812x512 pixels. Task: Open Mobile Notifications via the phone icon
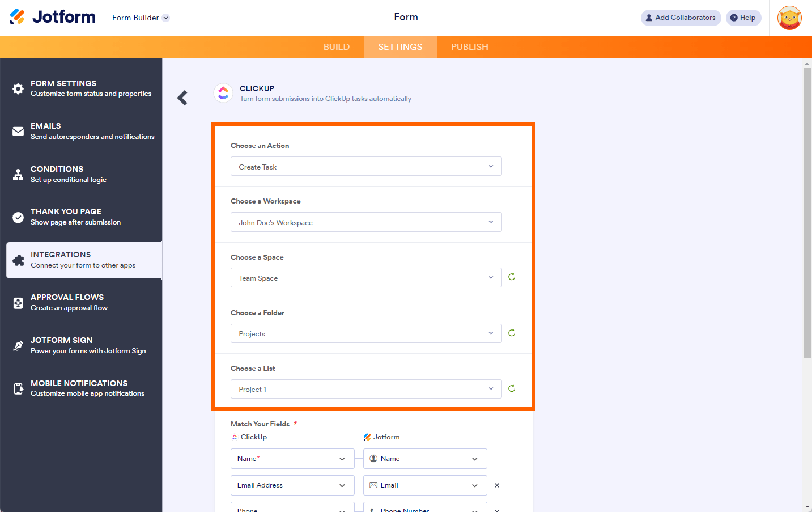18,388
